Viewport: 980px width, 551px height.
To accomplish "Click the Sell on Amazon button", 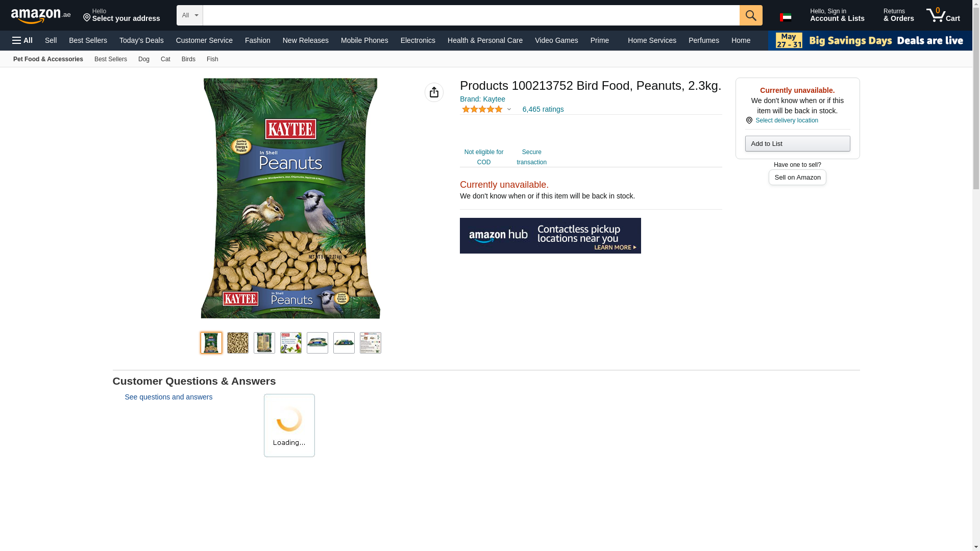I will [797, 177].
